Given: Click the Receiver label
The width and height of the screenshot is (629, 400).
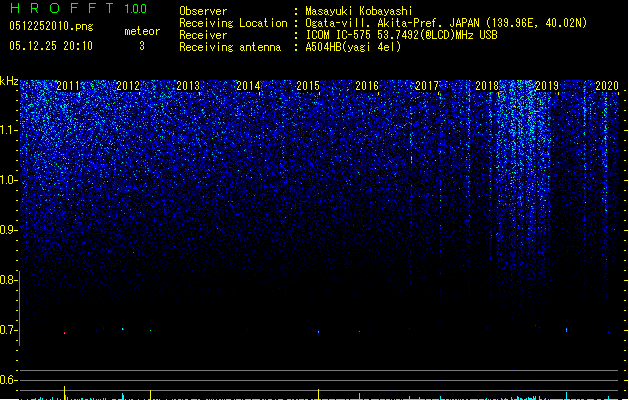Looking at the screenshot, I should [x=203, y=35].
